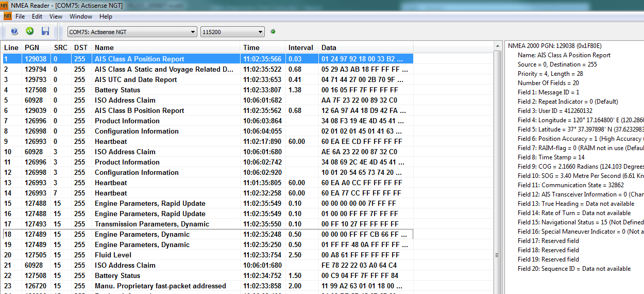Sort by the DST column header
Viewport: 644px width, 294px height.
(x=81, y=47)
